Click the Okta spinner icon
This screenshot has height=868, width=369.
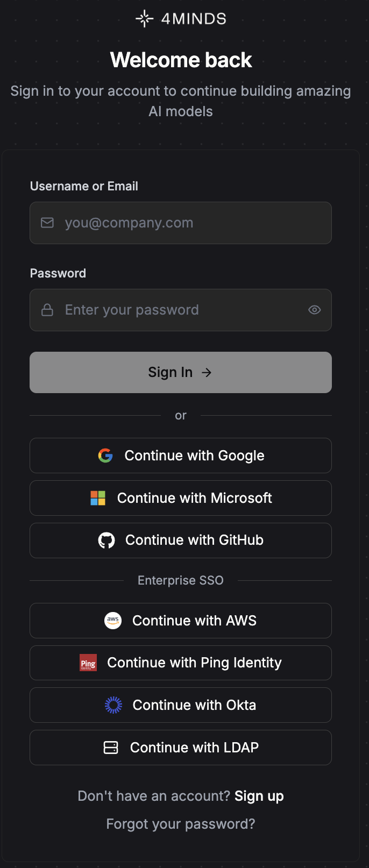113,705
